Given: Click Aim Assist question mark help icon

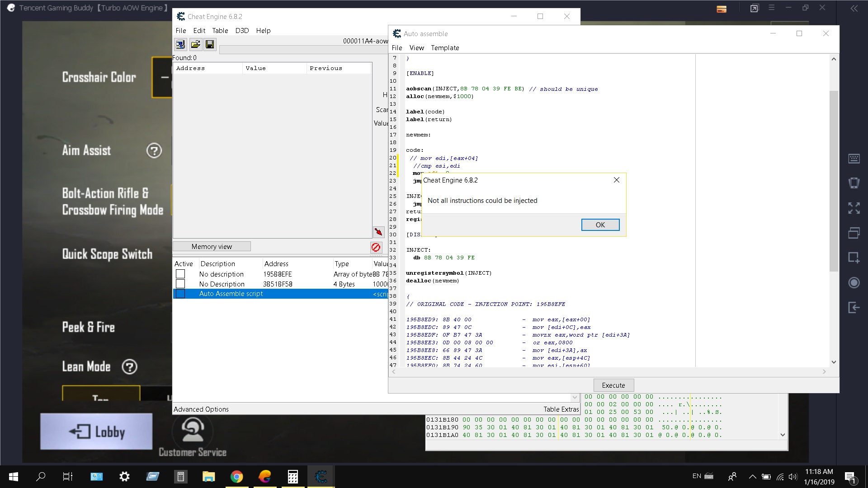Looking at the screenshot, I should 154,150.
